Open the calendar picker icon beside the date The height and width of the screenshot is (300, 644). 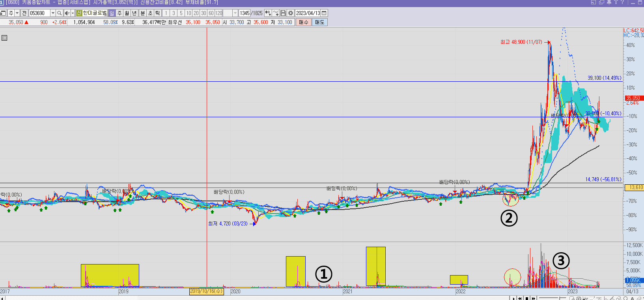click(x=324, y=13)
